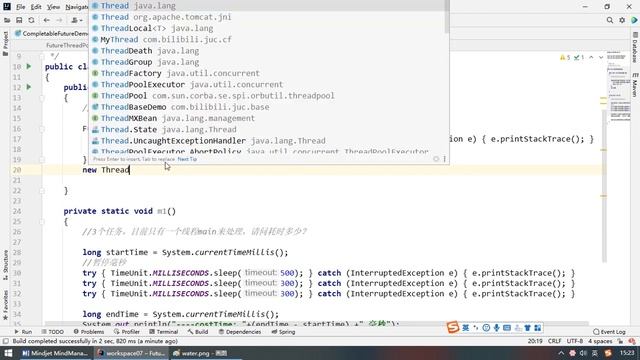This screenshot has height=360, width=640.
Task: Open Search Everywhere magnifier icon
Action: [609, 20]
